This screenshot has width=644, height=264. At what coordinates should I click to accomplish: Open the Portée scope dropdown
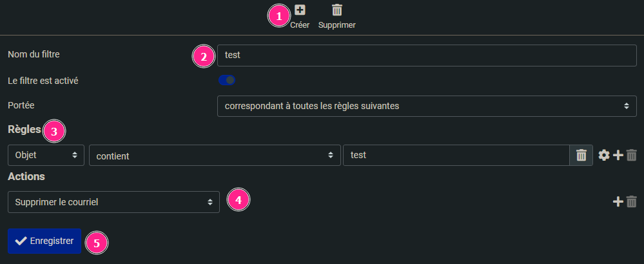[427, 106]
